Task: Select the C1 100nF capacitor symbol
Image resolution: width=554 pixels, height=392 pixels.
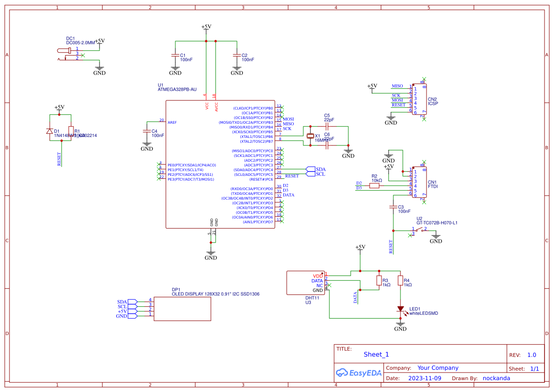Action: point(175,55)
